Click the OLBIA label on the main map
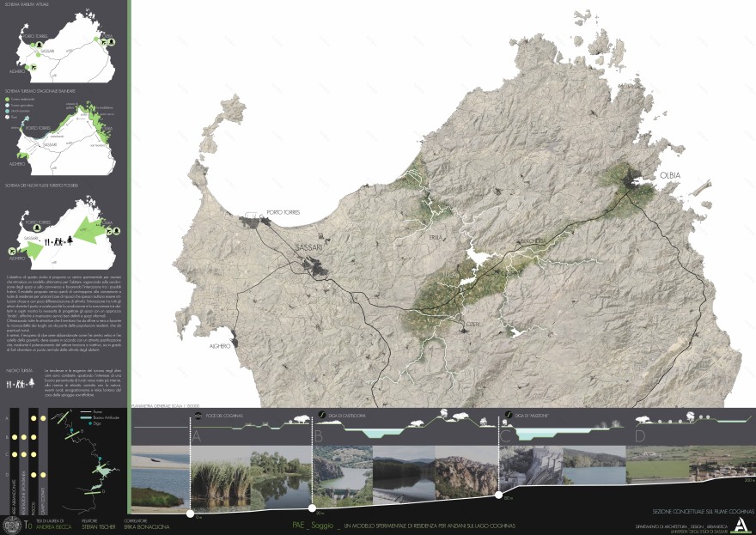 point(670,175)
